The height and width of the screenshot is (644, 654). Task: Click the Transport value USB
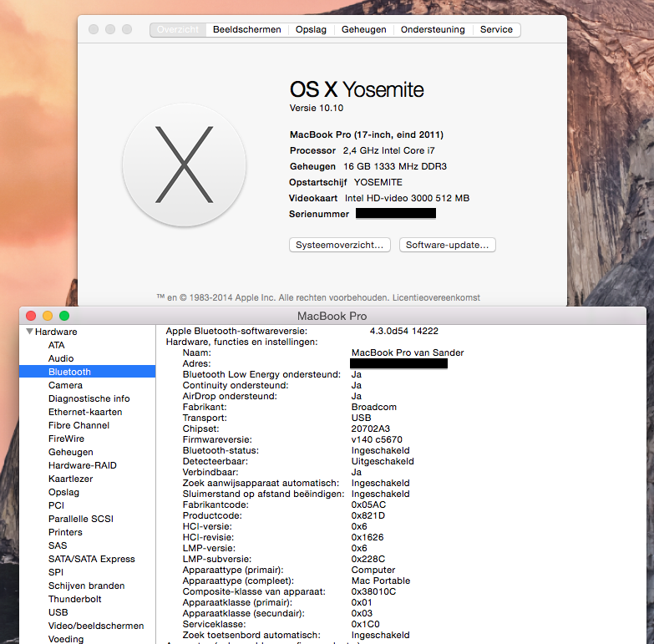[361, 418]
